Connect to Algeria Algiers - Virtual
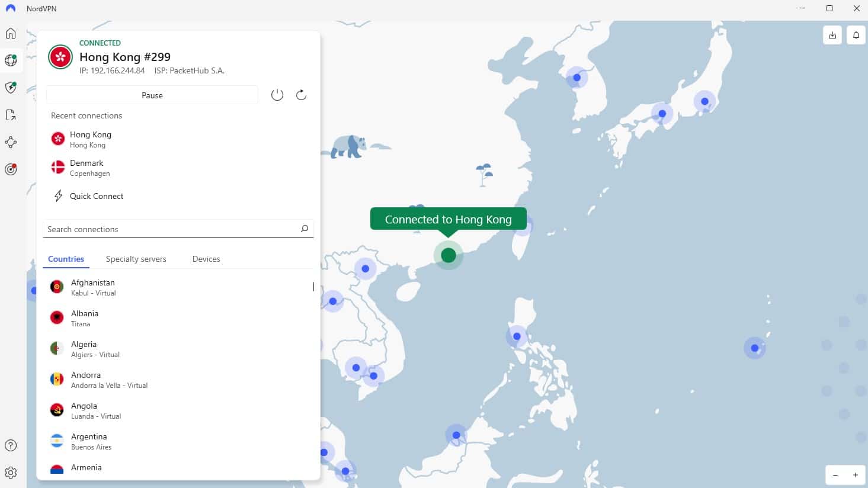The image size is (868, 488). coord(178,349)
